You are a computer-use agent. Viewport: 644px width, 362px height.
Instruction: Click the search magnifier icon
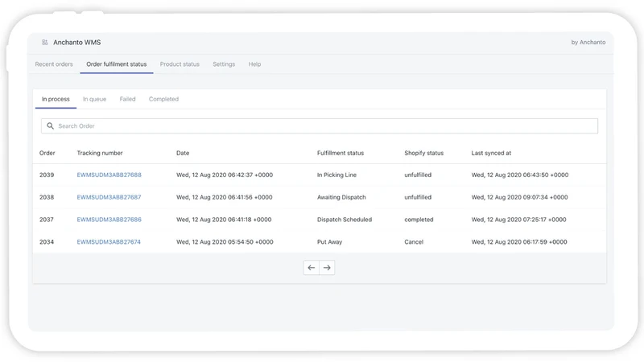pos(50,126)
